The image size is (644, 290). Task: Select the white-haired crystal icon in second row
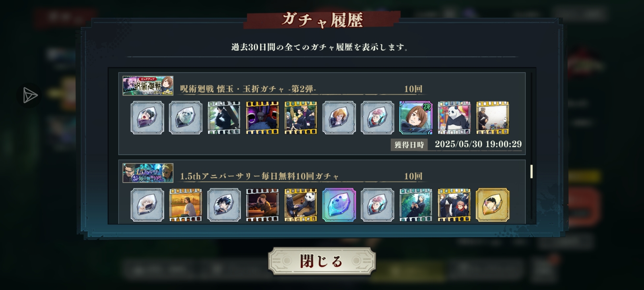(147, 205)
